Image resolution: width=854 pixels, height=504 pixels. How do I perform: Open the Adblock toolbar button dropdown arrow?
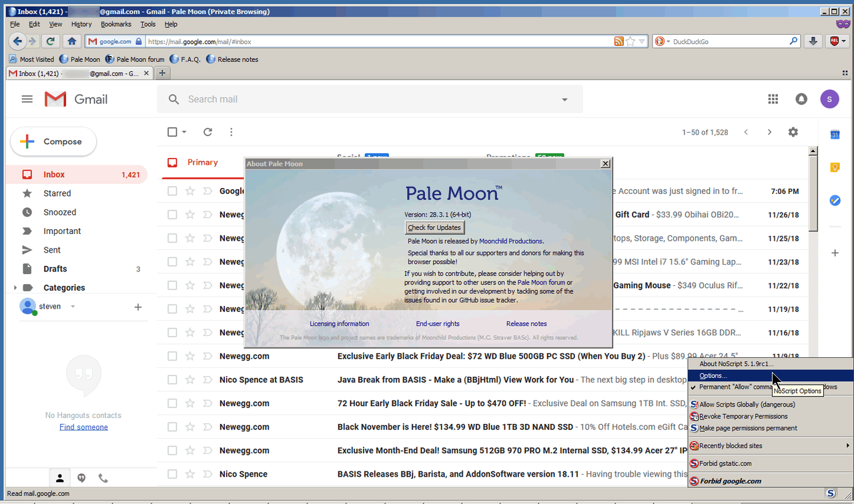(x=844, y=41)
